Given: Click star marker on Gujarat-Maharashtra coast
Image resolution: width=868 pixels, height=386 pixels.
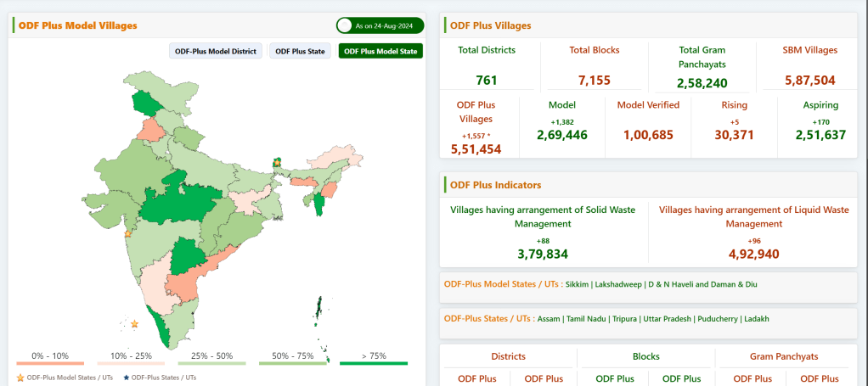Looking at the screenshot, I should [x=128, y=233].
